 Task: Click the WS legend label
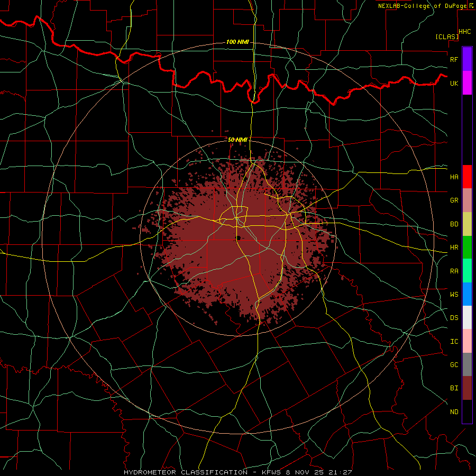(x=454, y=295)
